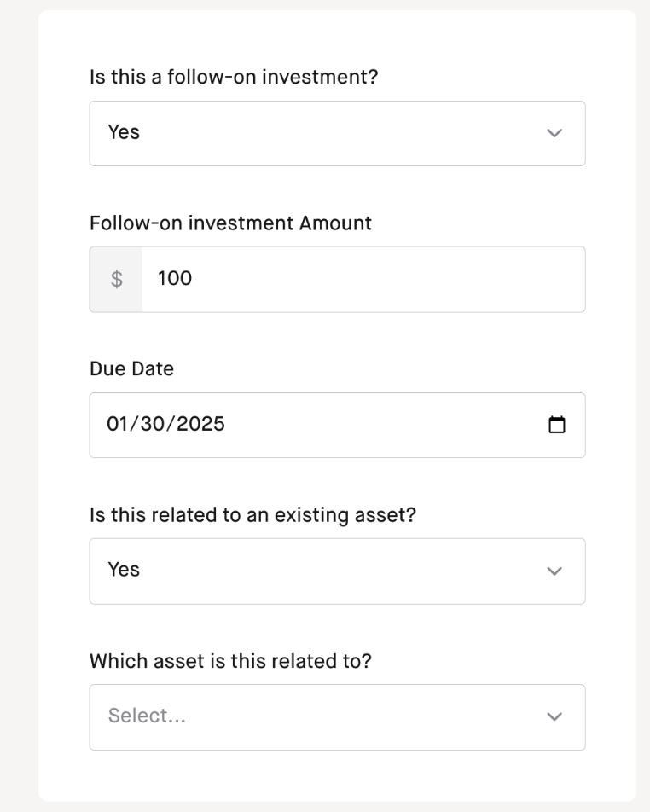Image resolution: width=650 pixels, height=812 pixels.
Task: Click the 'Is this a follow-on investment?' label
Action: point(234,77)
